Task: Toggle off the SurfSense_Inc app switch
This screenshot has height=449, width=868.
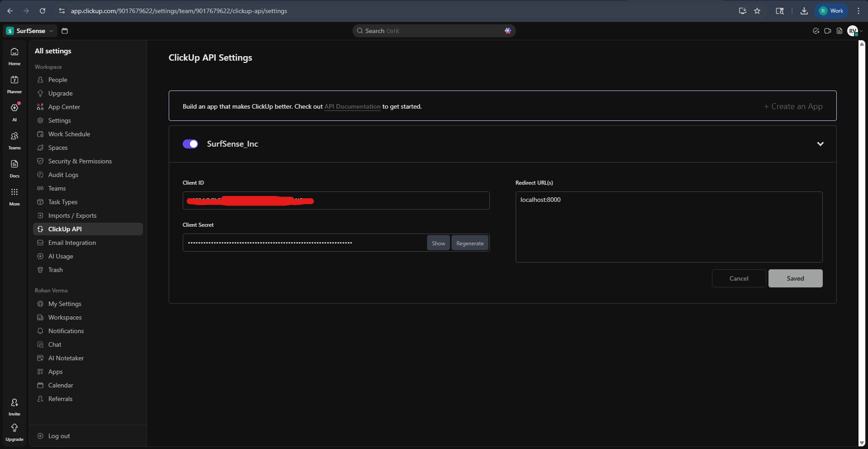Action: pos(190,144)
